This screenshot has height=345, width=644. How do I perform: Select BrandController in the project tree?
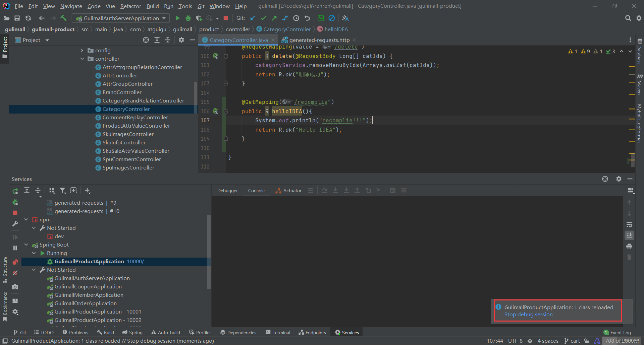[x=122, y=92]
